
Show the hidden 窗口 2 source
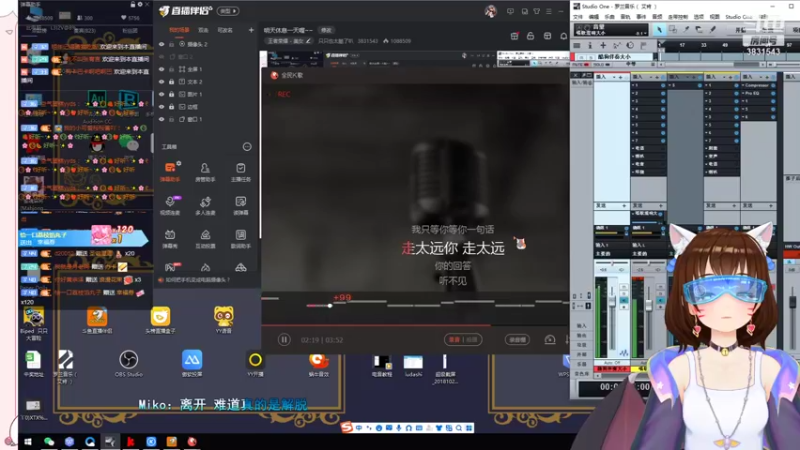(162, 57)
